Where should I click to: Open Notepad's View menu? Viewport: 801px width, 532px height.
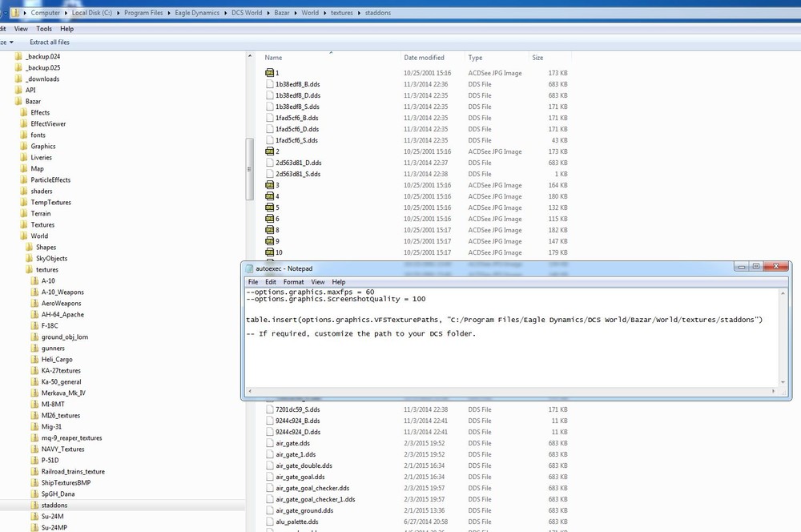coord(318,282)
